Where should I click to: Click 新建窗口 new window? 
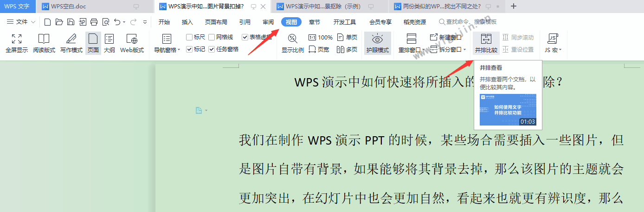coord(446,38)
